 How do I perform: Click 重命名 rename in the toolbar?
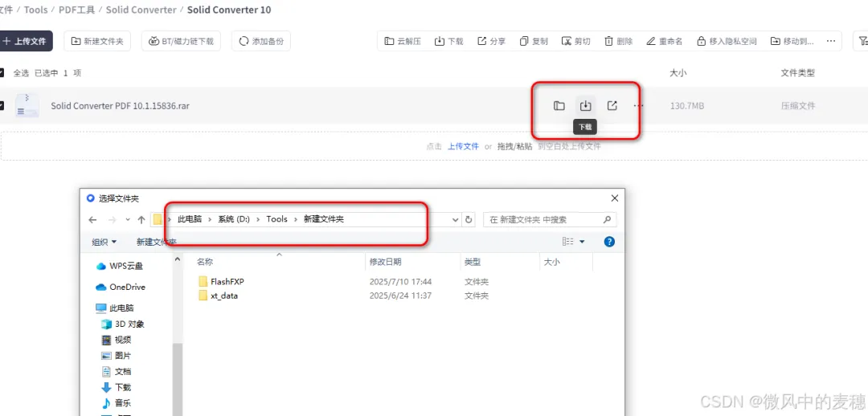[664, 41]
